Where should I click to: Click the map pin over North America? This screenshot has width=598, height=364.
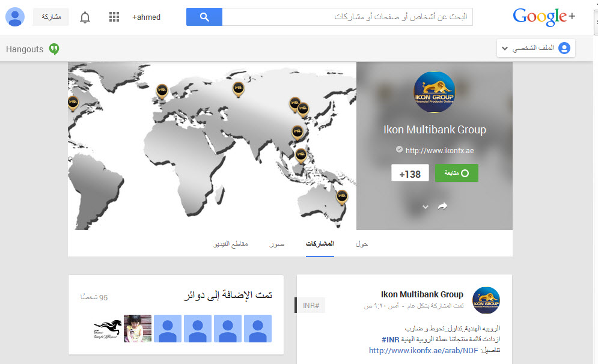point(73,103)
